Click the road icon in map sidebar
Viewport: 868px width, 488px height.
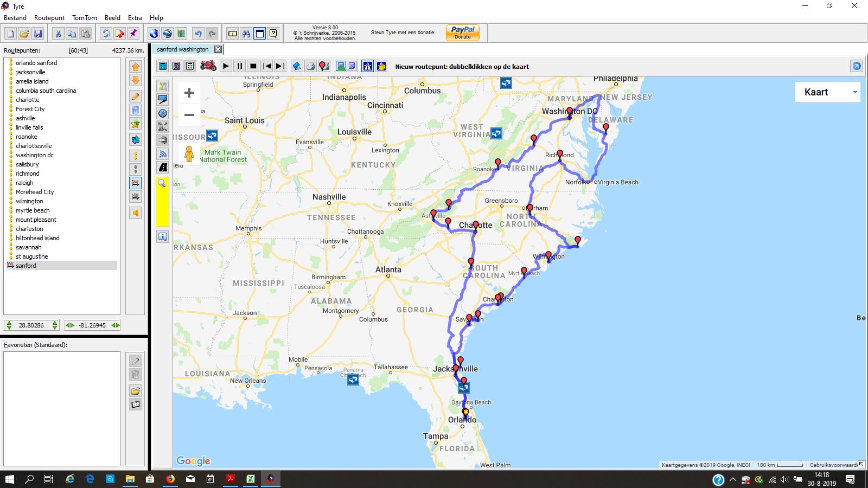163,168
